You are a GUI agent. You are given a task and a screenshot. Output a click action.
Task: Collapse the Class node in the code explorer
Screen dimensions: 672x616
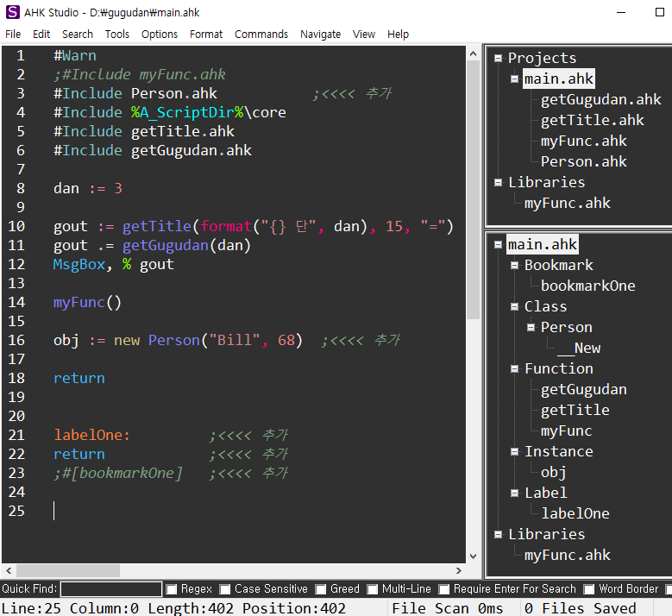515,306
